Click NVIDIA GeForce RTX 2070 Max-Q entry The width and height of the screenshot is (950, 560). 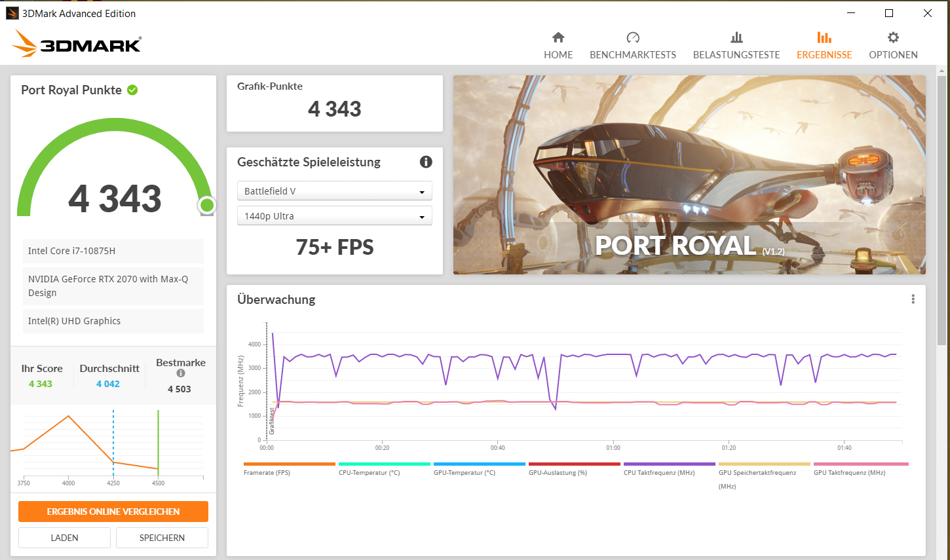pos(113,286)
